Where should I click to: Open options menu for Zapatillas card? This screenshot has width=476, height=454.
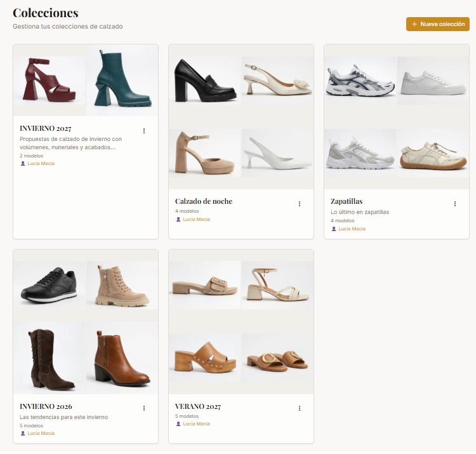[x=455, y=204]
